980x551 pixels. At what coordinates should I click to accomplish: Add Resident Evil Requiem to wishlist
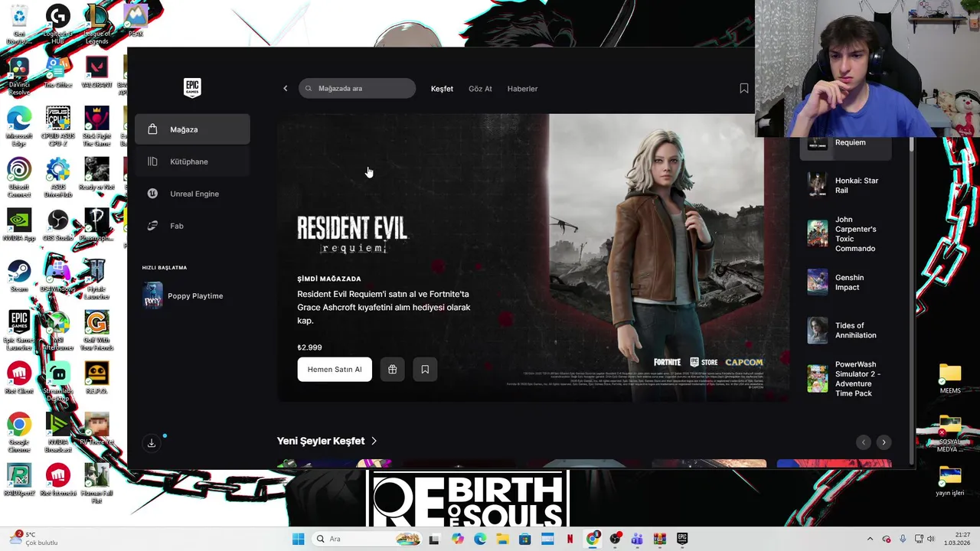[425, 369]
